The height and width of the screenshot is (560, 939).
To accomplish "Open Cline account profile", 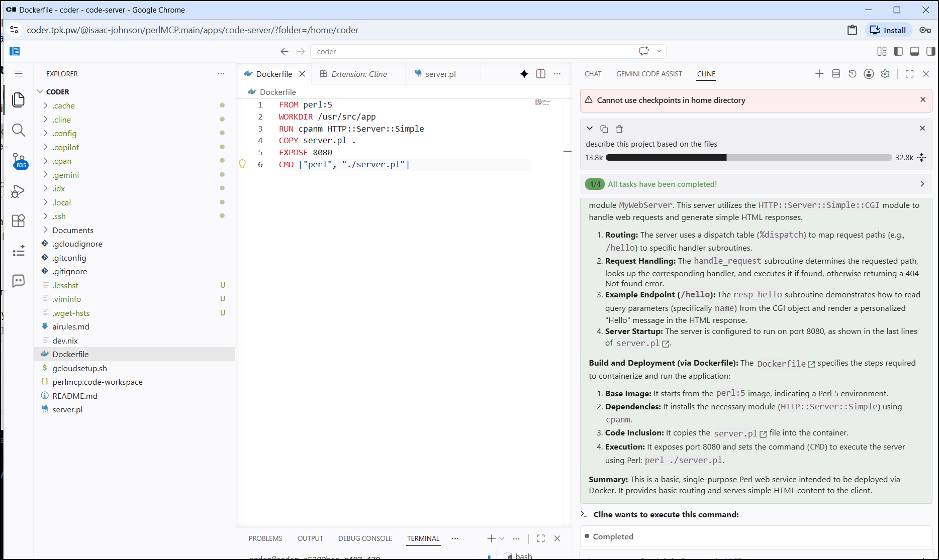I will [x=869, y=74].
